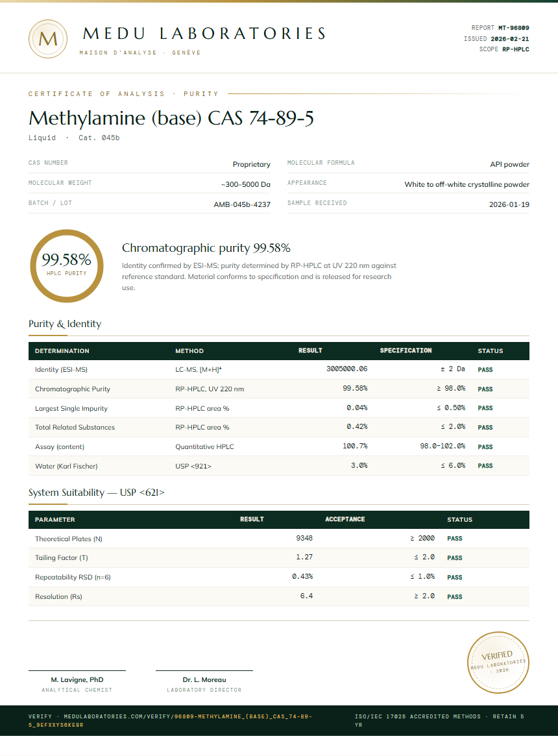Click the title Methylamine (base) CAS 74-89-5
The height and width of the screenshot is (756, 558).
pyautogui.click(x=171, y=118)
